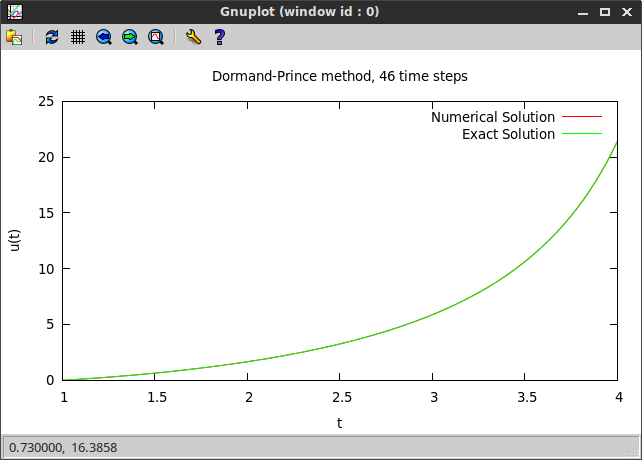This screenshot has width=642, height=460.
Task: Open the terminal configuration wrench
Action: coord(193,37)
